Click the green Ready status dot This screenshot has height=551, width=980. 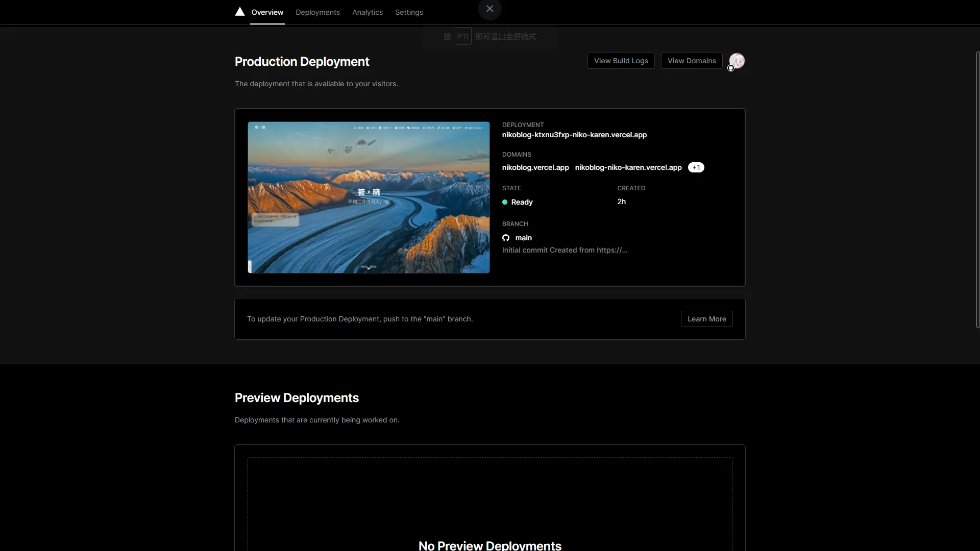click(x=505, y=202)
